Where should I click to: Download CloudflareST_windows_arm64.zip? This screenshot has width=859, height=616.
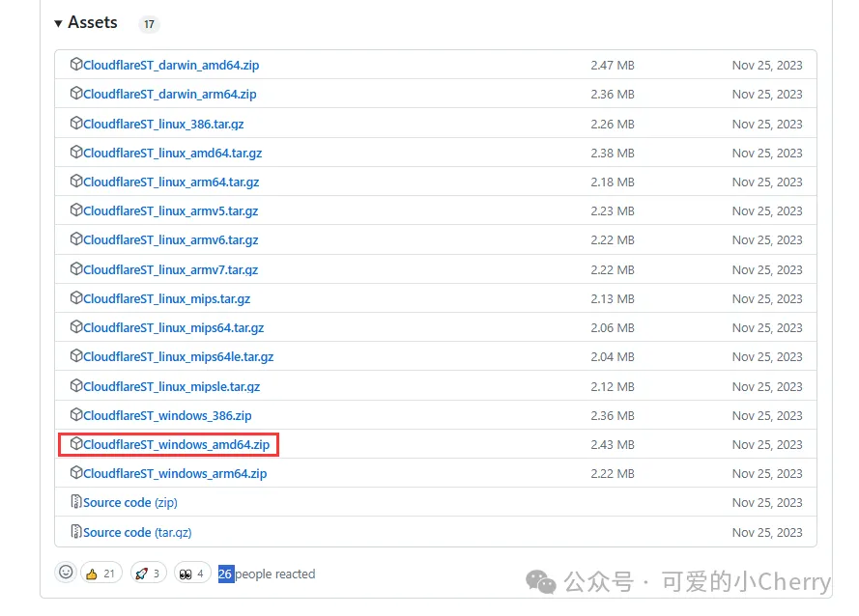click(175, 474)
